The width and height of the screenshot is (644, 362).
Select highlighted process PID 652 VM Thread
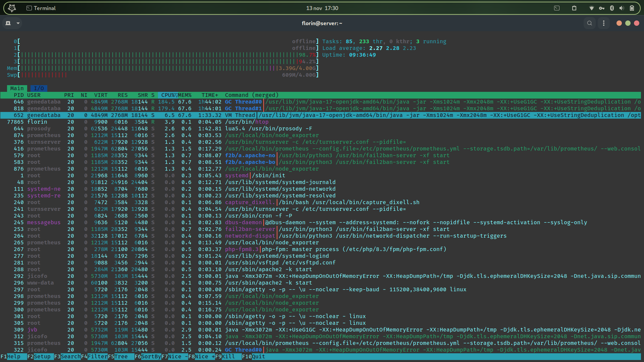[x=321, y=115]
